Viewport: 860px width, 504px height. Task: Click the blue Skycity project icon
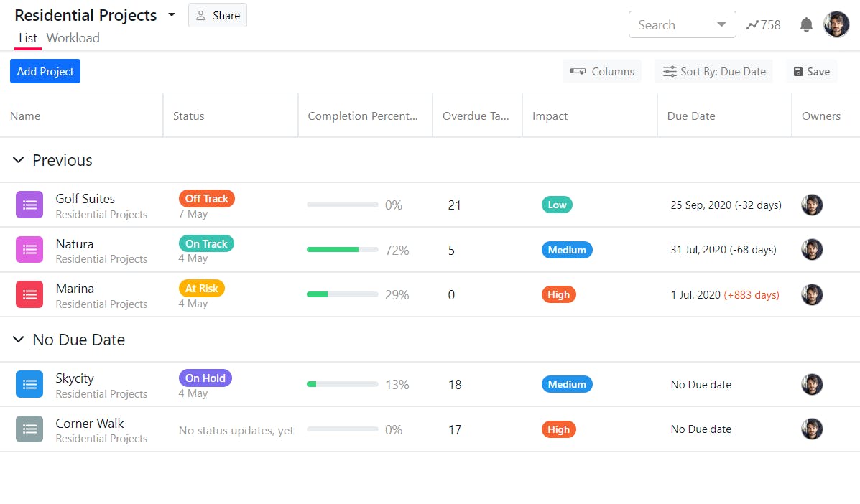coord(29,384)
